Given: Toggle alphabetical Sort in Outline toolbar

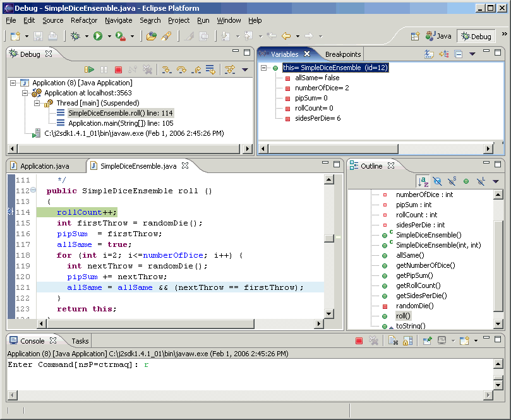Looking at the screenshot, I should [x=423, y=181].
